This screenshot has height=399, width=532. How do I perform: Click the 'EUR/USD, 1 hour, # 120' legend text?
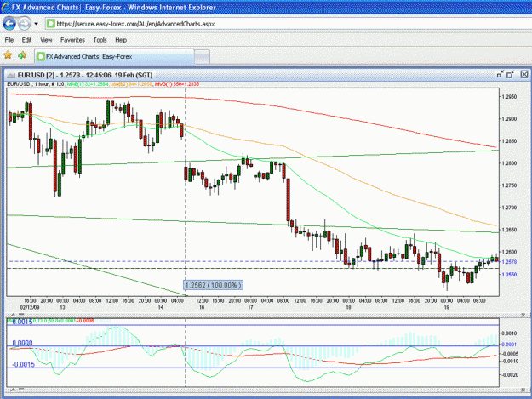36,83
